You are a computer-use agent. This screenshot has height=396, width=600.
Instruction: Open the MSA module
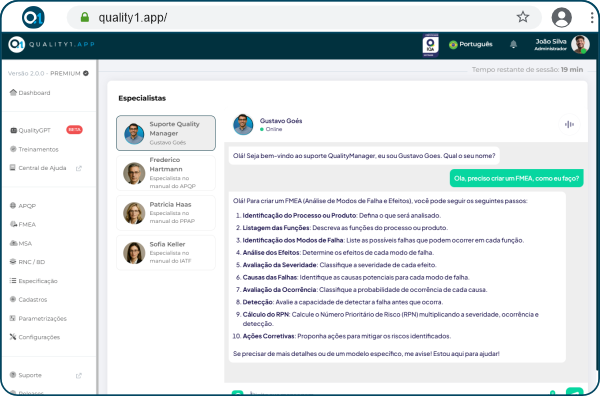pos(21,243)
